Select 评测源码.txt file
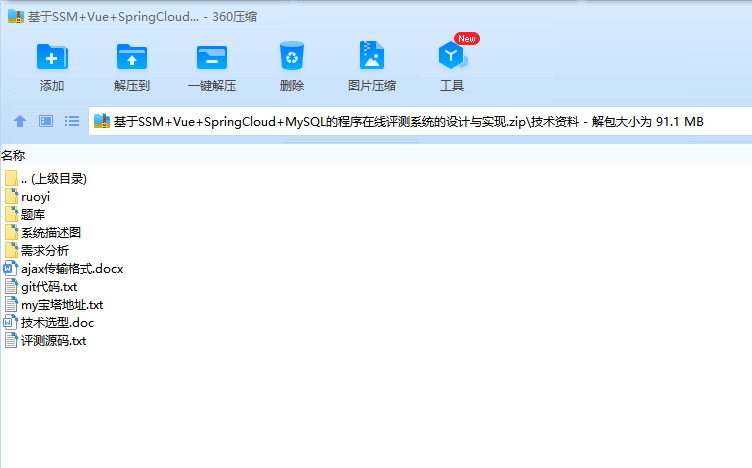 pyautogui.click(x=46, y=340)
